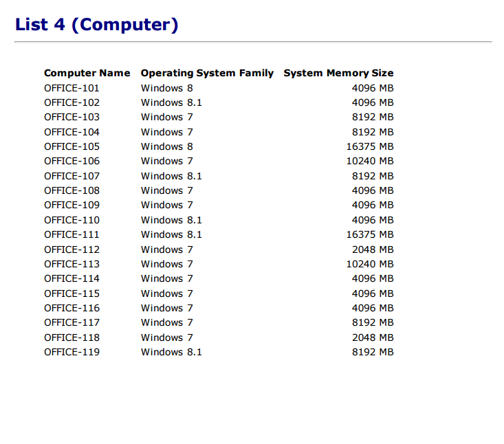Click 4096 MB in the OFFICE-115 row
This screenshot has width=504, height=444.
coord(373,293)
